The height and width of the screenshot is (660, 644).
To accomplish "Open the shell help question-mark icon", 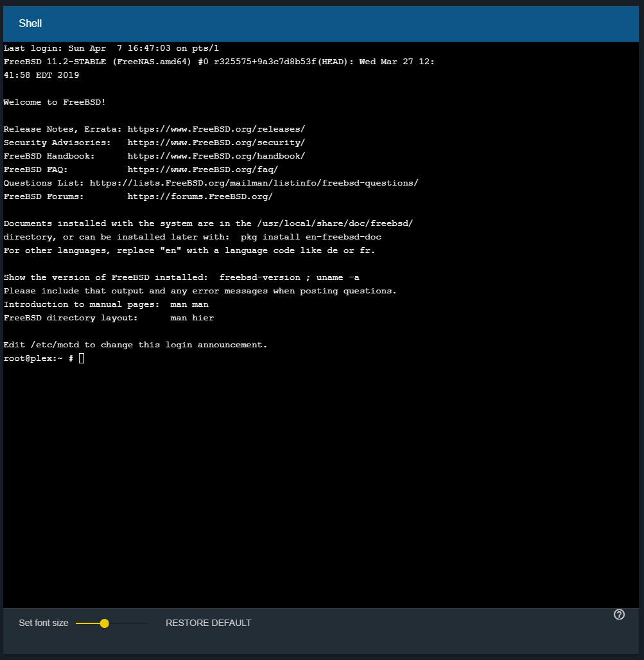I will [619, 614].
